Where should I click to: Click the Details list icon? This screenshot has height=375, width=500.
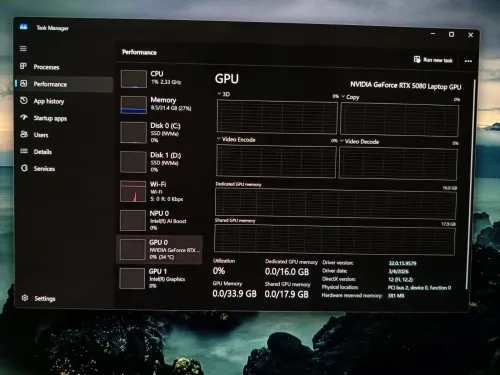(24, 151)
